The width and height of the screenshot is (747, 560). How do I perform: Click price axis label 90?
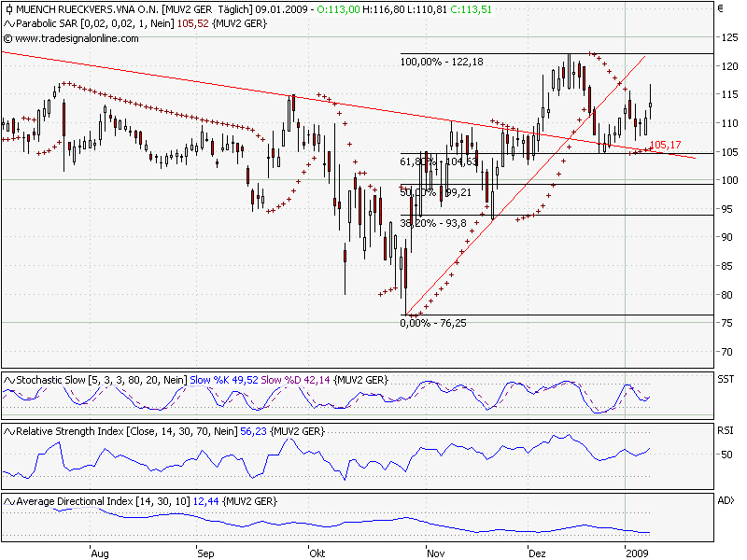[x=726, y=238]
